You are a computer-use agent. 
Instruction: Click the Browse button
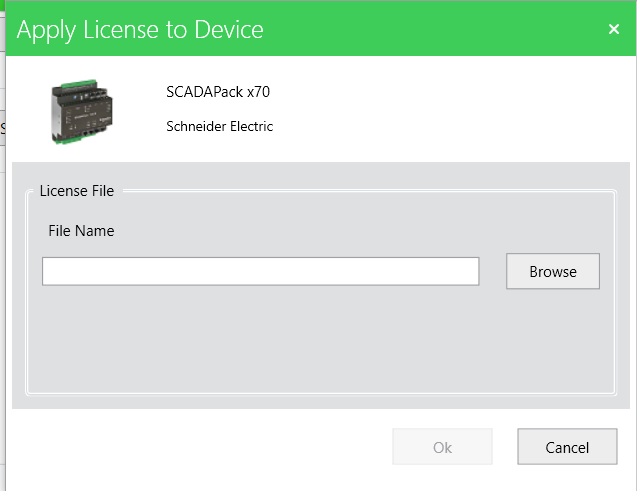[553, 271]
